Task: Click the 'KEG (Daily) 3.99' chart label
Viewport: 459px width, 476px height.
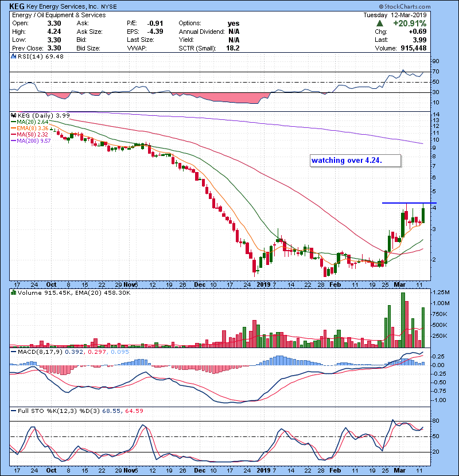Action: (44, 116)
